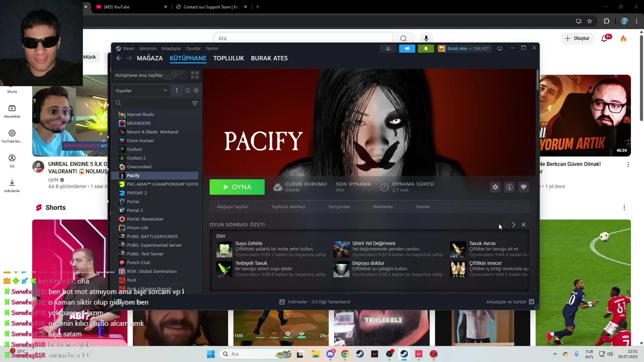Open advanced library filter options icon

pyautogui.click(x=195, y=103)
